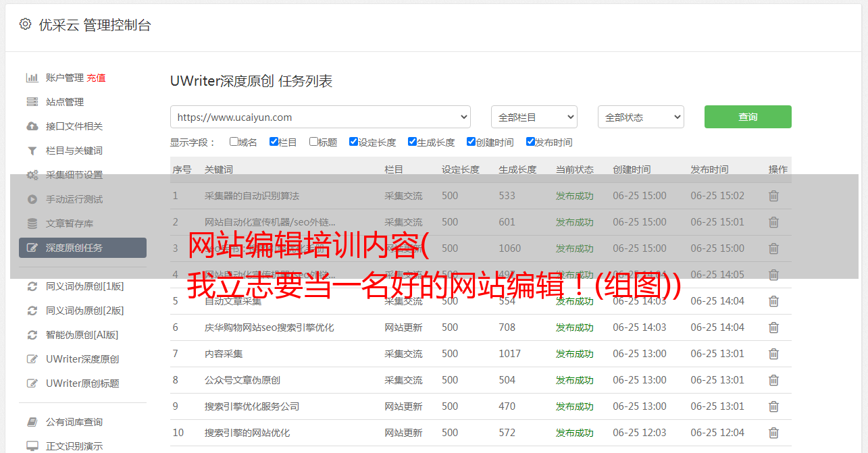Viewport: 868px width, 453px height.
Task: Click the 同义词伪原创[1版] refresh icon
Action: tap(32, 286)
